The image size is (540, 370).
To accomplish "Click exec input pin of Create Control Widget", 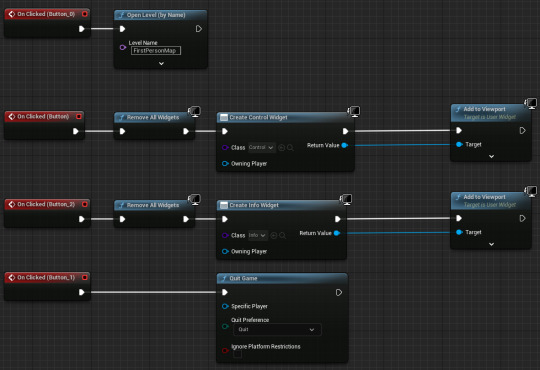I will pos(225,131).
